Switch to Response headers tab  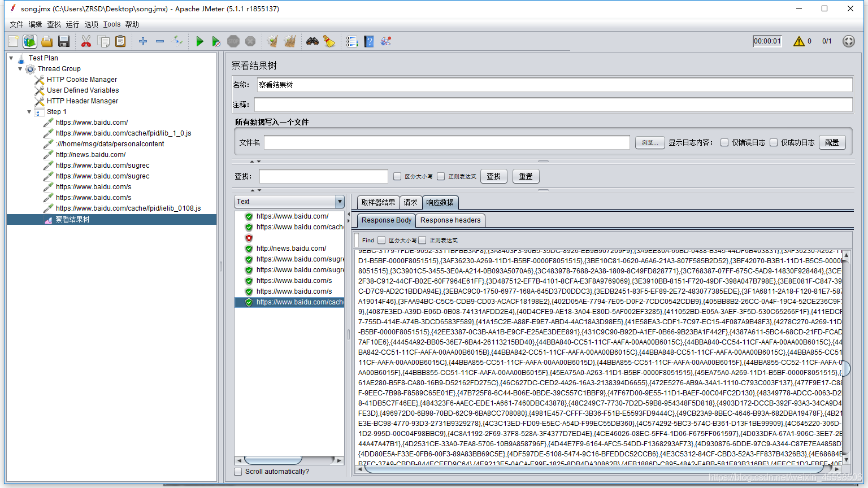pyautogui.click(x=450, y=220)
